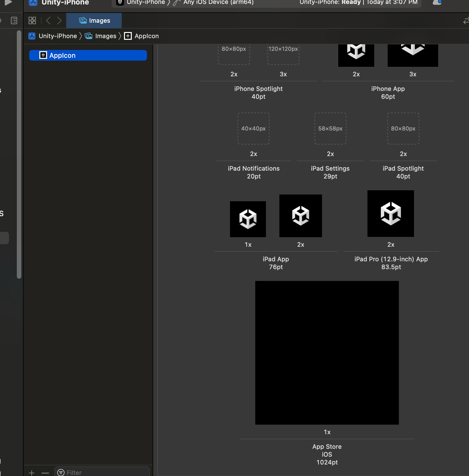
Task: Select the Images tab
Action: coord(94,20)
